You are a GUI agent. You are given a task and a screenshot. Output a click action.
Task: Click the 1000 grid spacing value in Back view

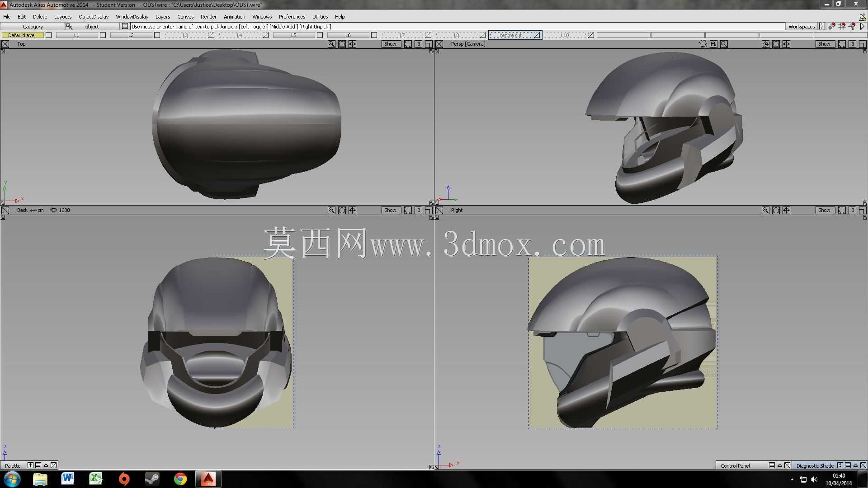tap(64, 211)
